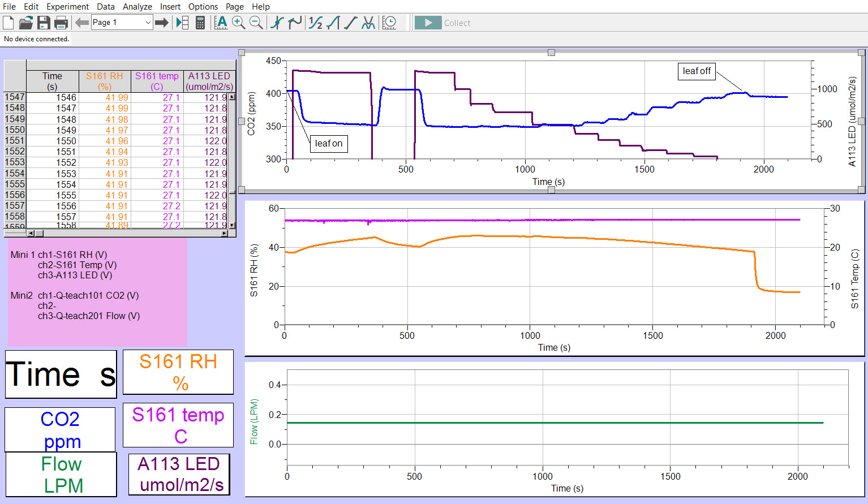Open the Data Collection clock settings
This screenshot has height=504, width=868.
point(389,23)
